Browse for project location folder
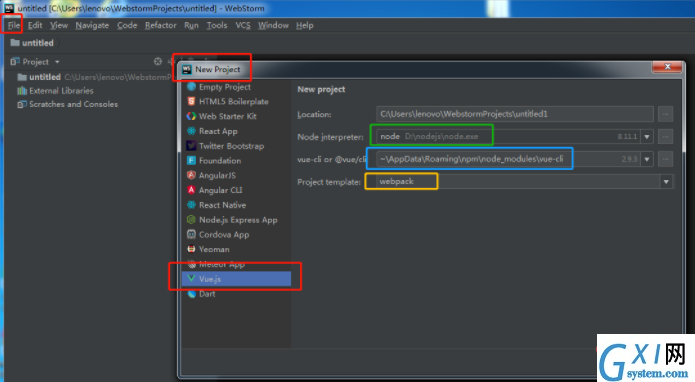Screen dimensions: 695x382 click(665, 114)
